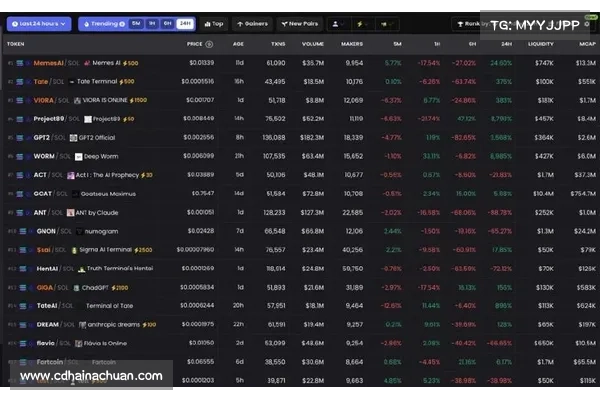Open the GPT2 / SOL token row

pyautogui.click(x=300, y=137)
